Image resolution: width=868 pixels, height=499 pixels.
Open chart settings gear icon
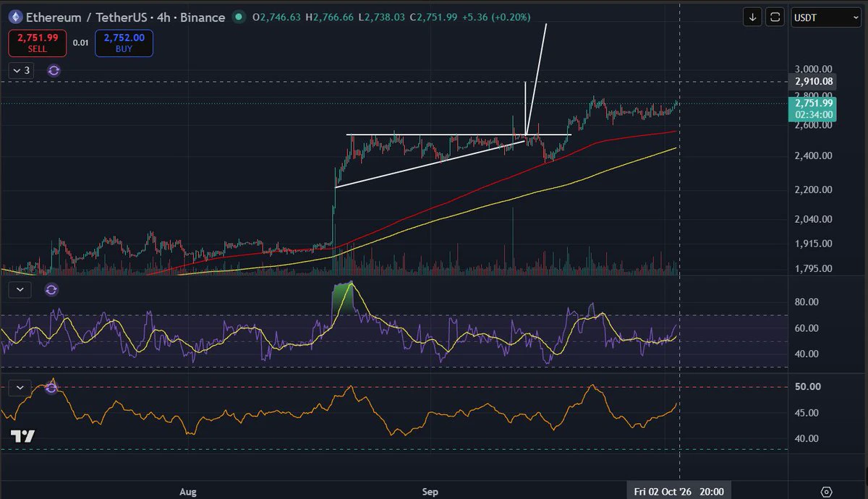[x=826, y=491]
